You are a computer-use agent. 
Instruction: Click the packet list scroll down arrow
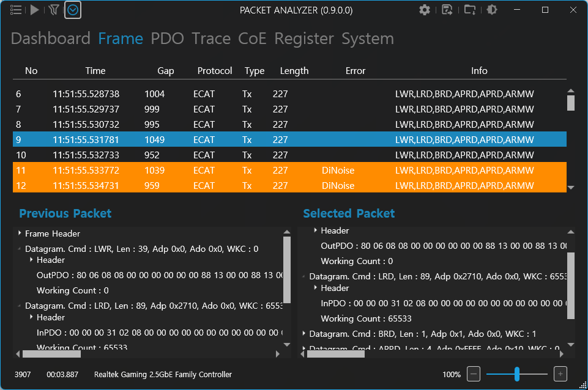pyautogui.click(x=571, y=188)
